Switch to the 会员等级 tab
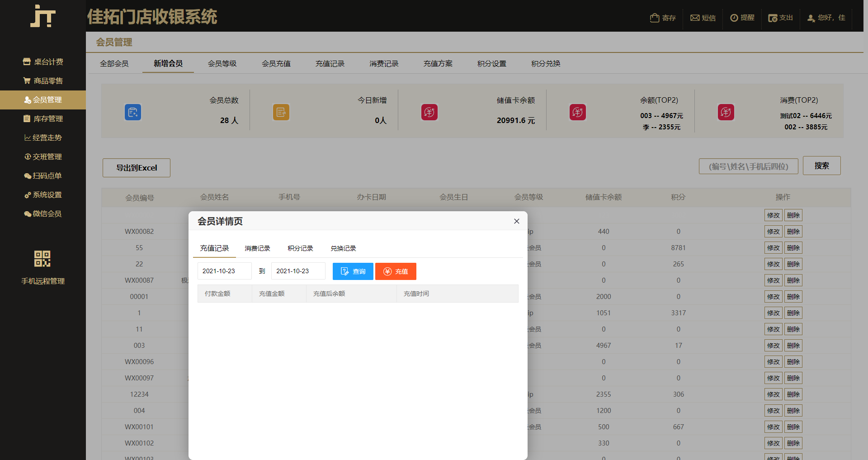This screenshot has width=868, height=460. point(222,63)
